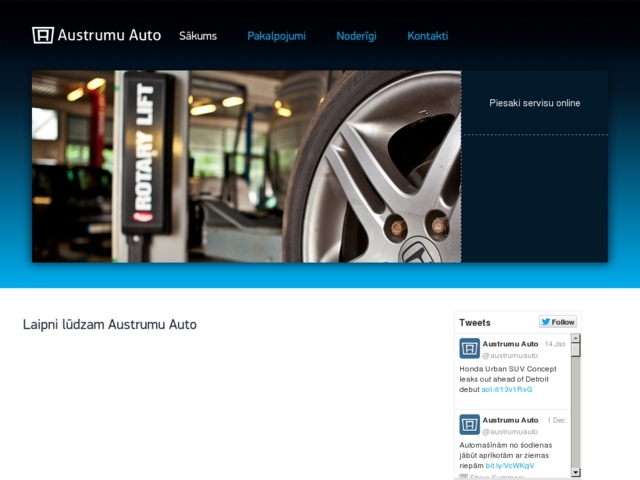Click the tweets scrollbar thumb
This screenshot has width=640, height=480.
(576, 349)
